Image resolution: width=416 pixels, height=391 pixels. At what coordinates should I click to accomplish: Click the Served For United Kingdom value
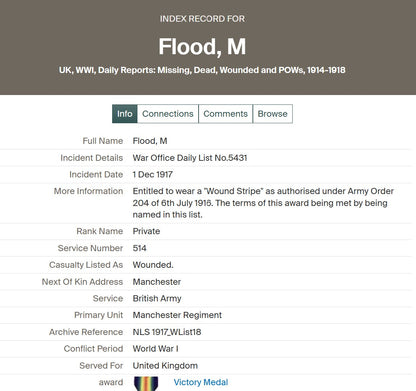pos(165,366)
